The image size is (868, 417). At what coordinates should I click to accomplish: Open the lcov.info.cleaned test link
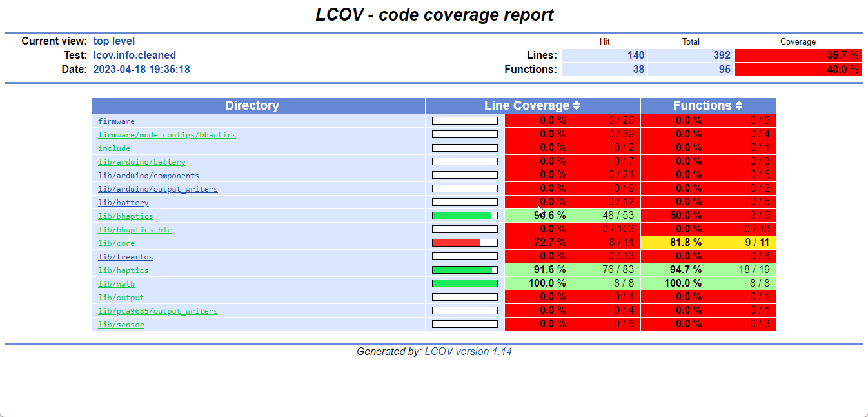134,55
